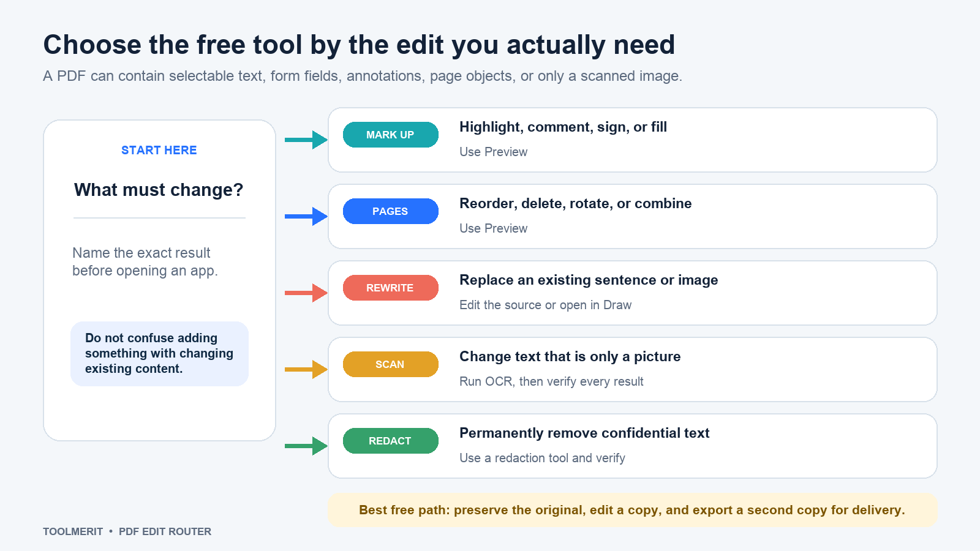Viewport: 980px width, 551px height.
Task: Click 'Run OCR, then verify every result'
Action: 551,381
